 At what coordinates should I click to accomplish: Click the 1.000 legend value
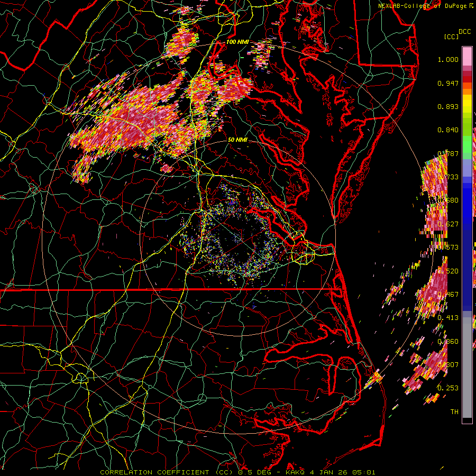(448, 59)
